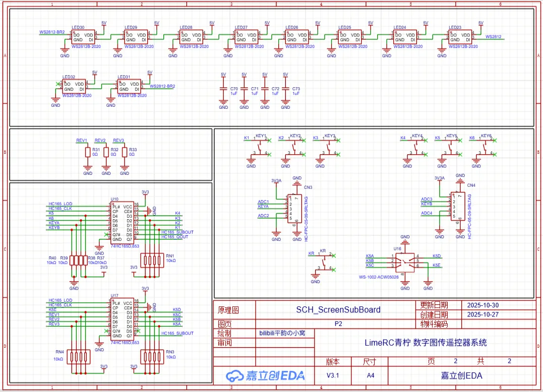Click the HC165_QOUT net label
543x392 pixels.
click(174, 236)
